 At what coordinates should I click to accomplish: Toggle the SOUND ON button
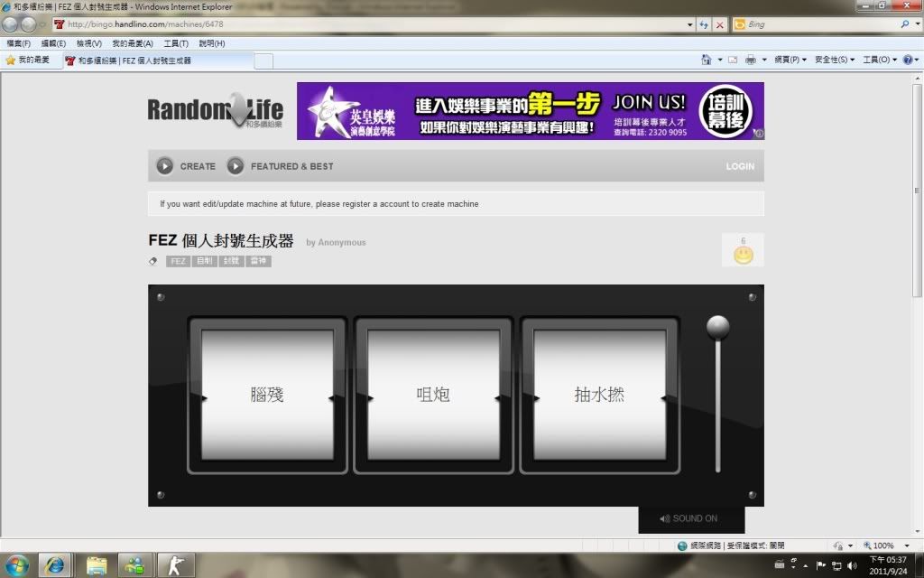pyautogui.click(x=690, y=518)
